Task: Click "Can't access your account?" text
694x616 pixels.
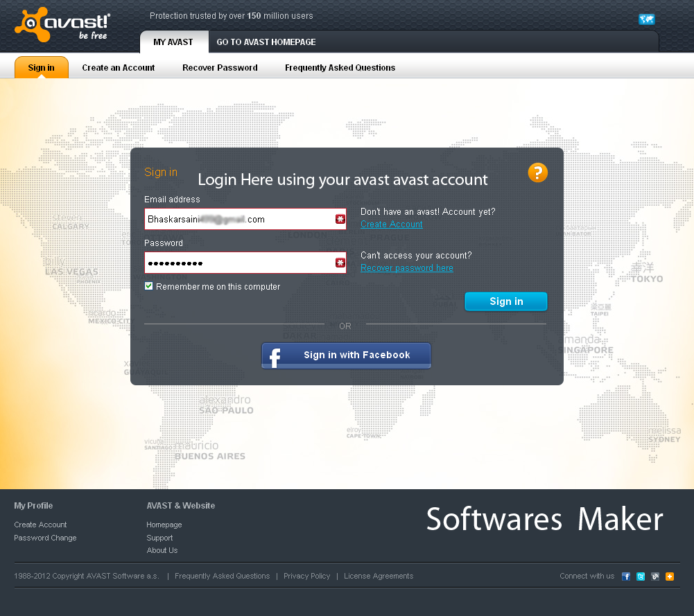Action: point(416,255)
